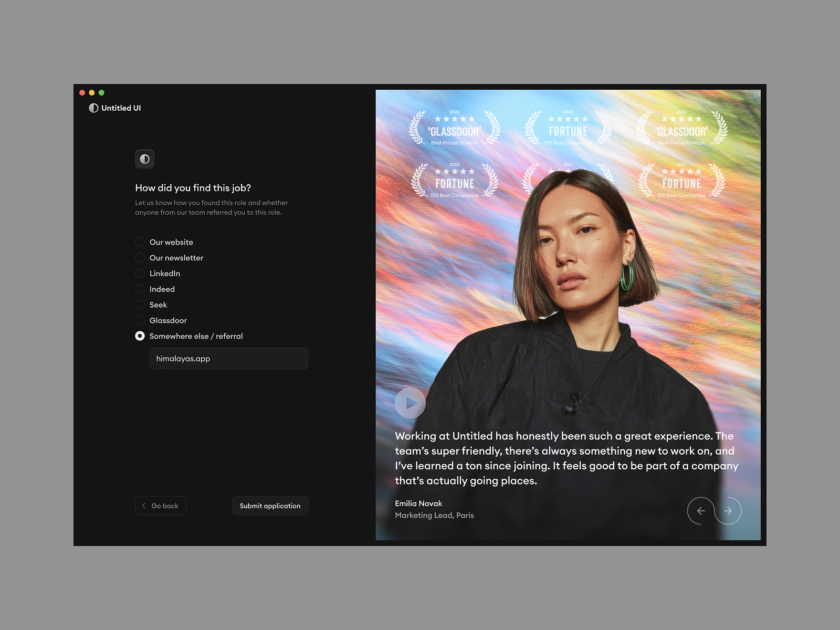This screenshot has width=840, height=630.
Task: Click the 2023 Glassdoor award badge
Action: [x=453, y=127]
